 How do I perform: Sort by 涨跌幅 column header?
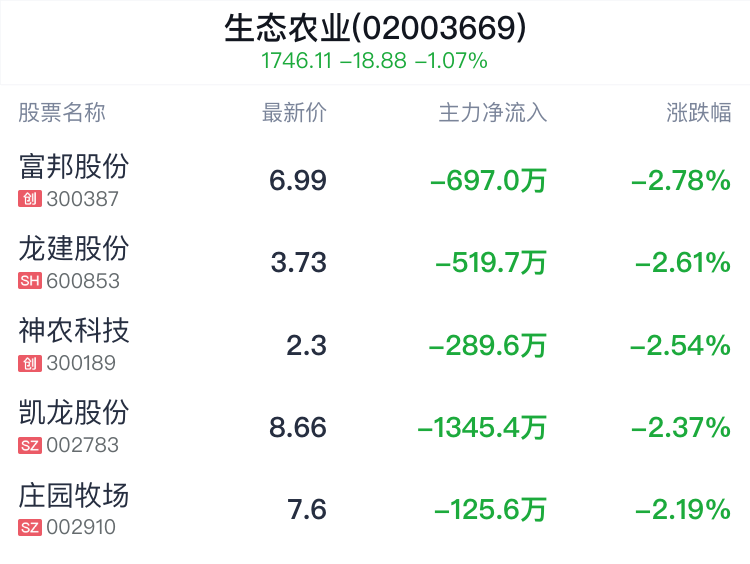click(698, 113)
